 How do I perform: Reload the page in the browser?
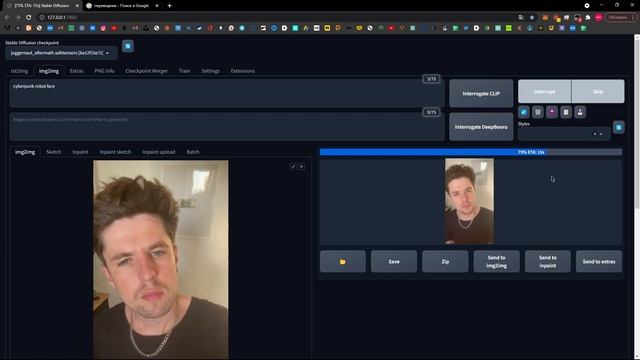click(x=29, y=17)
